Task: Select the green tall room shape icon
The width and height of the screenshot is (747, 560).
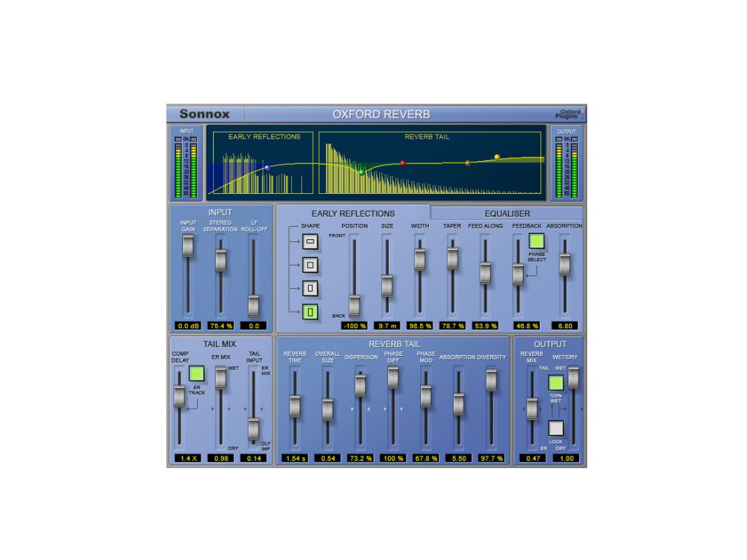Action: click(x=311, y=312)
